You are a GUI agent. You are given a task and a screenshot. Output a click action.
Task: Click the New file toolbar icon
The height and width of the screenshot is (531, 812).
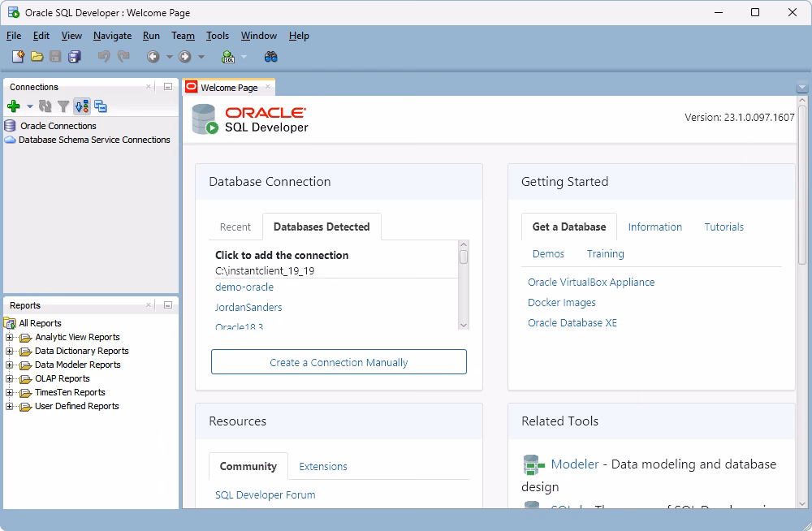(18, 57)
